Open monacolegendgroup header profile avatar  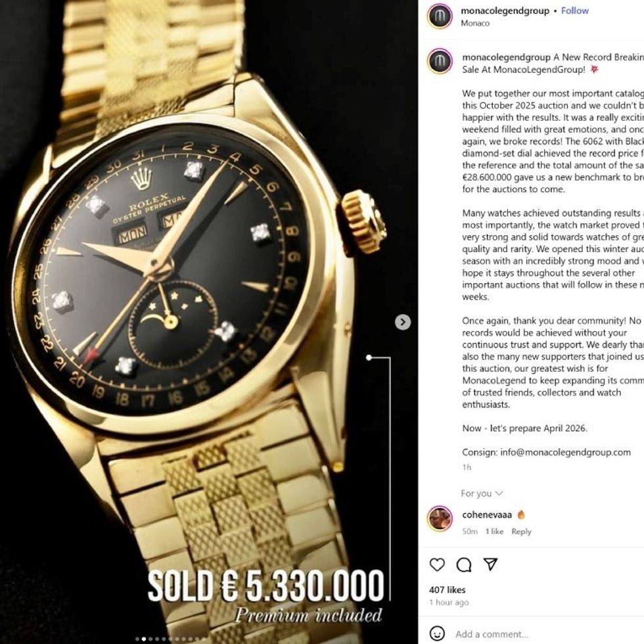coord(440,16)
